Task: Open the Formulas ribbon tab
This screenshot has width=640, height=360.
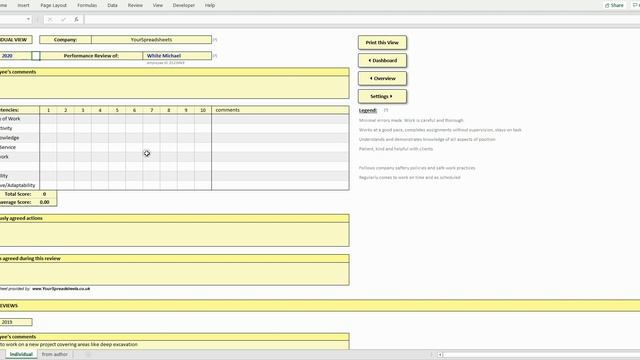Action: [87, 5]
